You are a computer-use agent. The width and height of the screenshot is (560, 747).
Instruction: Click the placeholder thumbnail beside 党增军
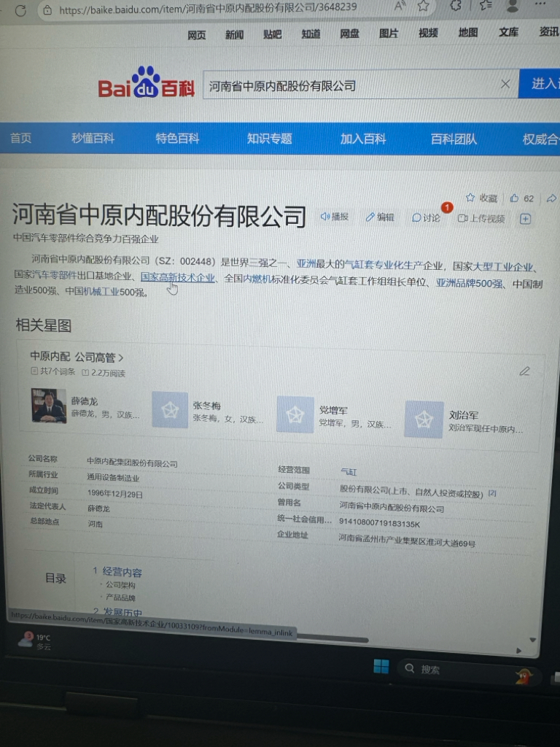coord(295,414)
